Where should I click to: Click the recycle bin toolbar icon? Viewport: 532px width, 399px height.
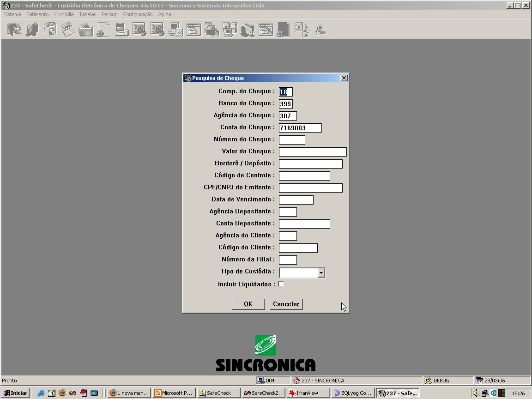pyautogui.click(x=50, y=30)
